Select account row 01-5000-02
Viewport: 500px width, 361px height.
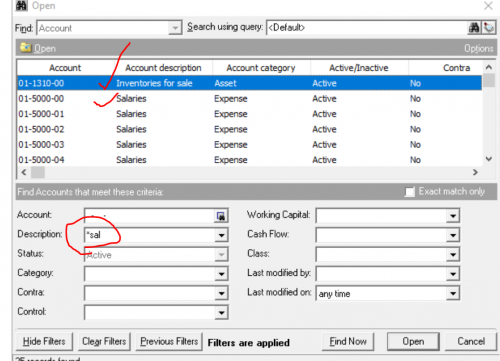tap(249, 129)
